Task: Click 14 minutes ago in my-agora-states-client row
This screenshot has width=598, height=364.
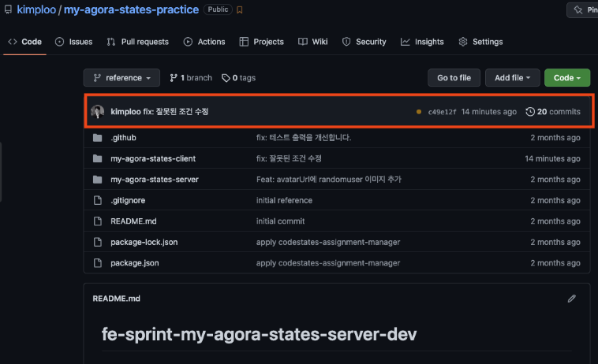Action: [552, 158]
